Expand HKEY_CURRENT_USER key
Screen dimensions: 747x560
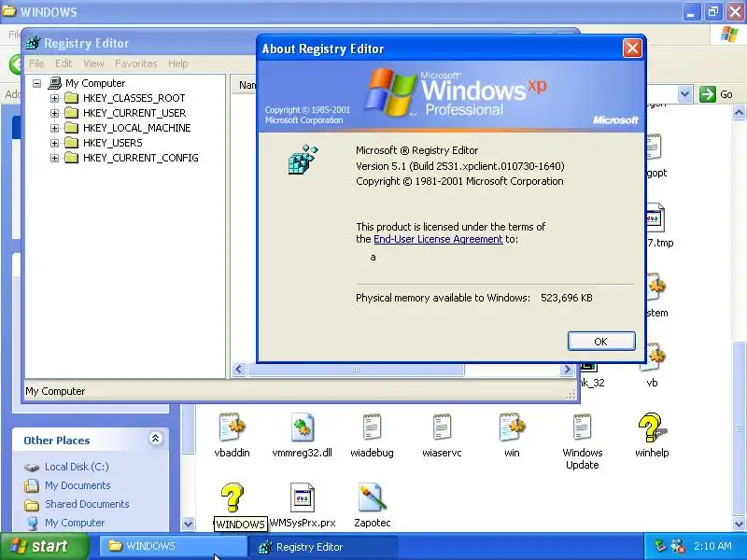click(55, 113)
